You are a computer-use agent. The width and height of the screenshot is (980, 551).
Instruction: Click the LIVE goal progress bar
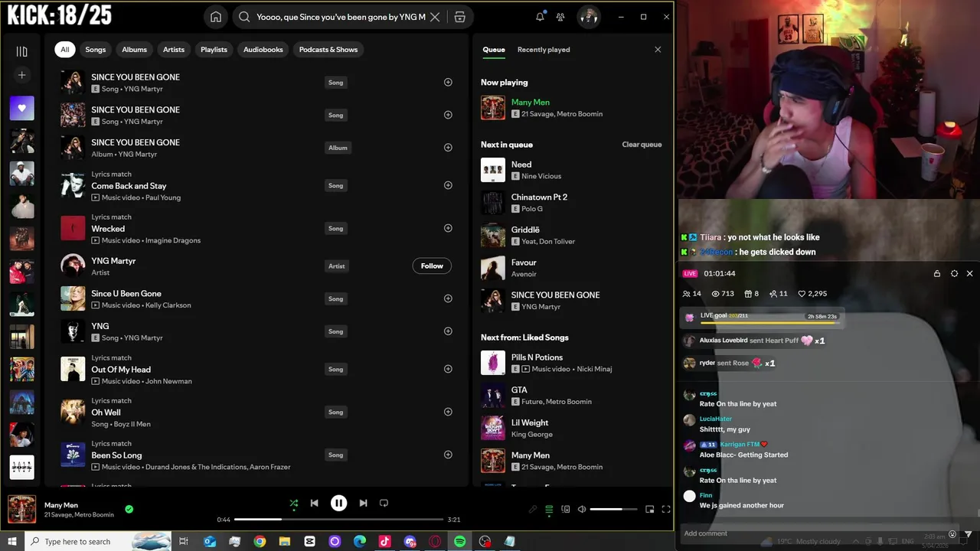[769, 322]
